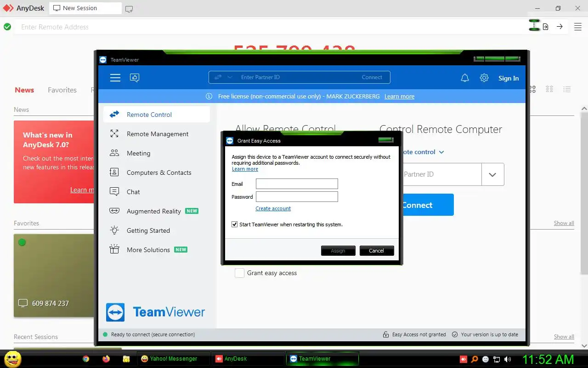
Task: Switch to Yahoo! Messenger taskbar button
Action: 174,359
